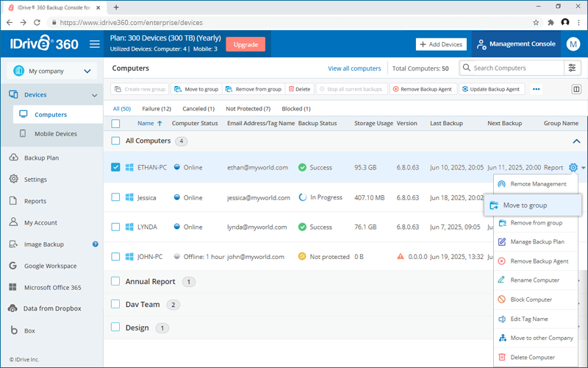Click toolbar Delete button

300,89
